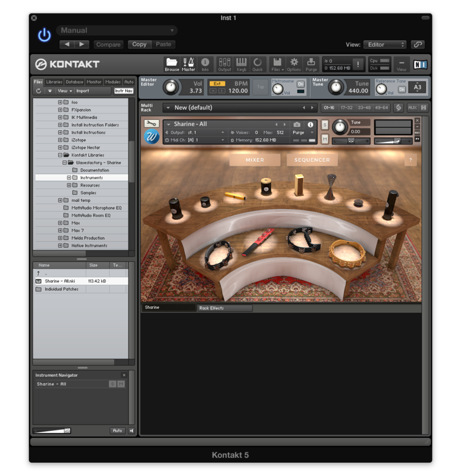Collapse the Kontakt Libraries folder
Screen dimensions: 470x476
60,155
